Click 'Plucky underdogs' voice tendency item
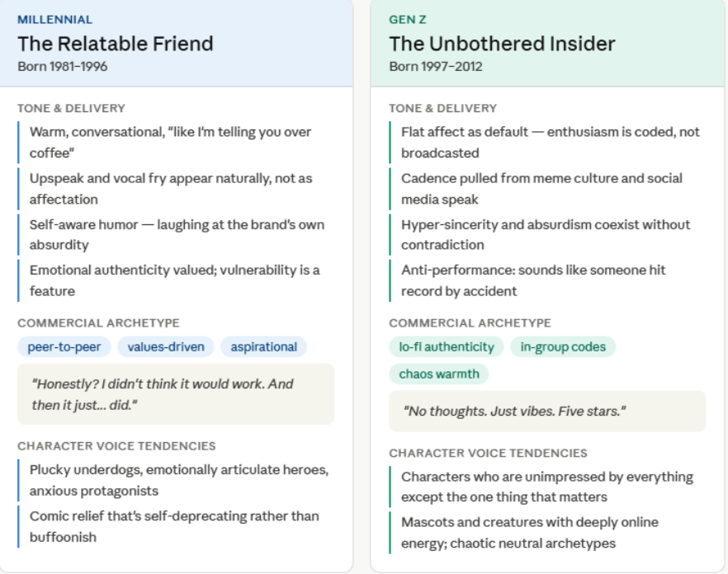The image size is (728, 574). pos(178,480)
